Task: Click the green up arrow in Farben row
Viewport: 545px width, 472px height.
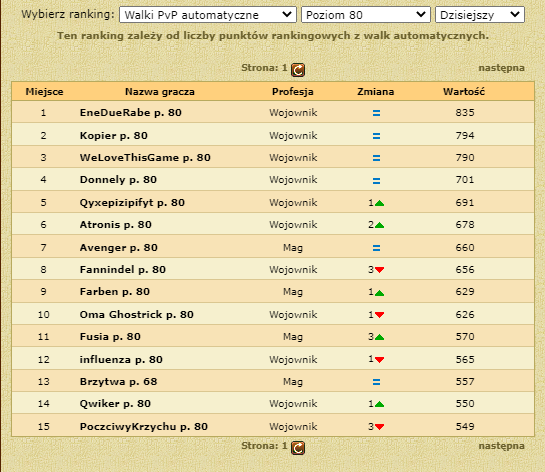Action: tap(380, 293)
